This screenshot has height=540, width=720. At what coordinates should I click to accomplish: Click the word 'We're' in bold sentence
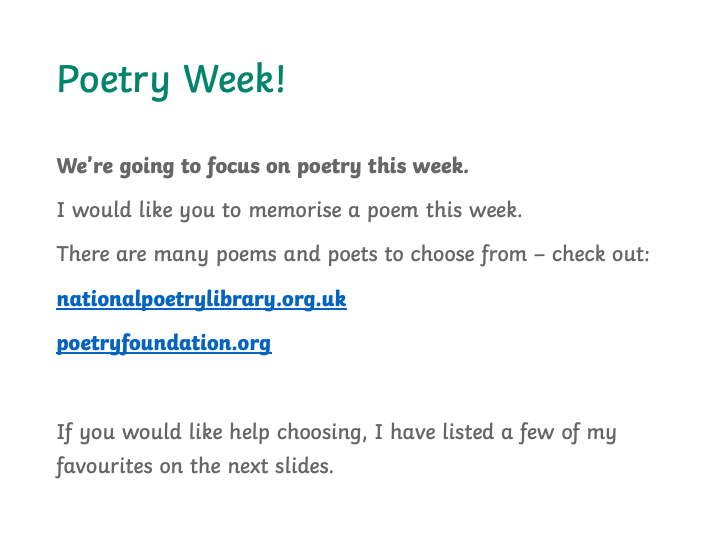tap(84, 166)
